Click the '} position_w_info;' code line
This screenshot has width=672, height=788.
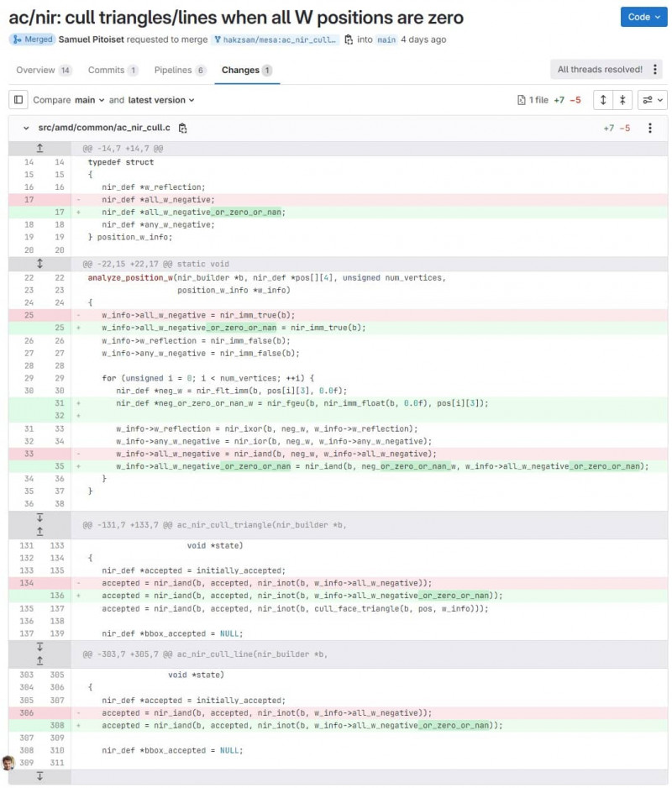[129, 237]
